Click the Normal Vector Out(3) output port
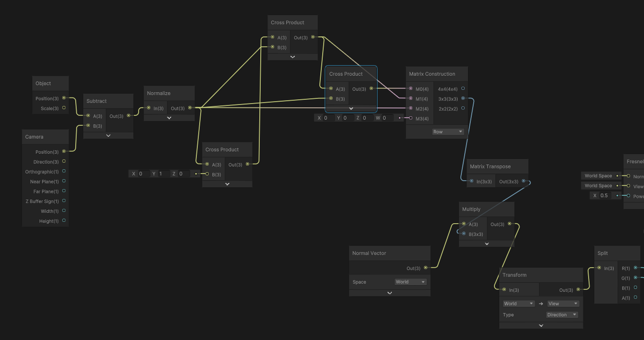 tap(426, 268)
